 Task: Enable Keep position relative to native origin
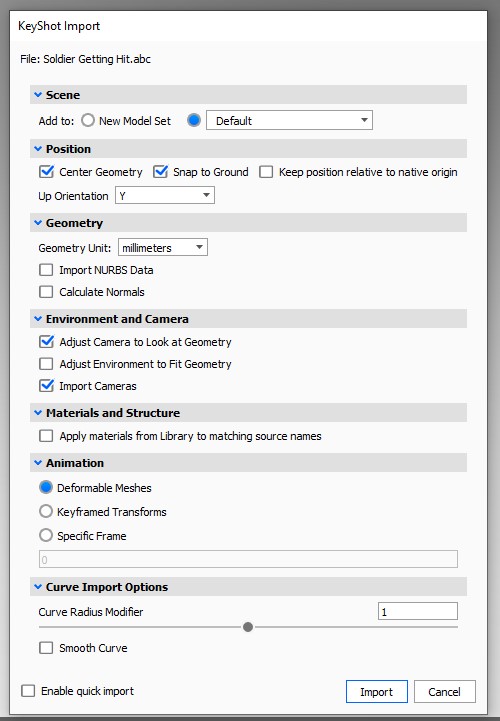pyautogui.click(x=266, y=172)
